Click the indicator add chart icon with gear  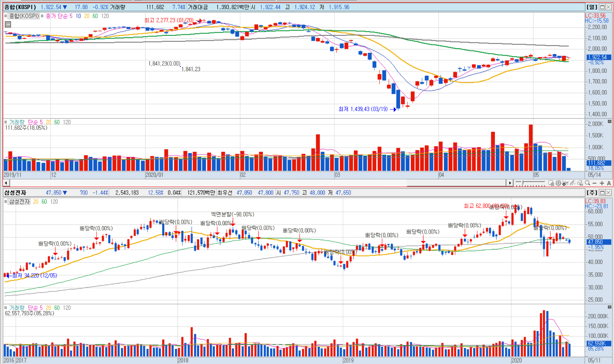(565, 183)
